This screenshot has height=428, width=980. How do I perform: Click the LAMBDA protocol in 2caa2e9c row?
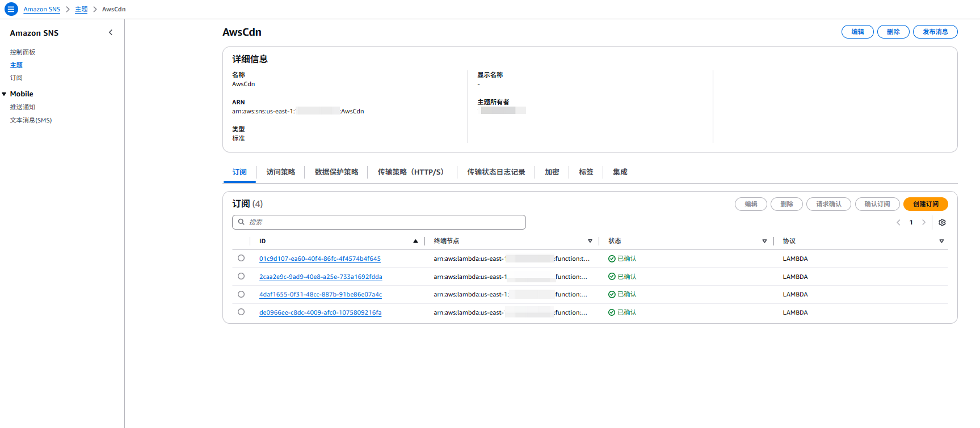[x=795, y=277]
